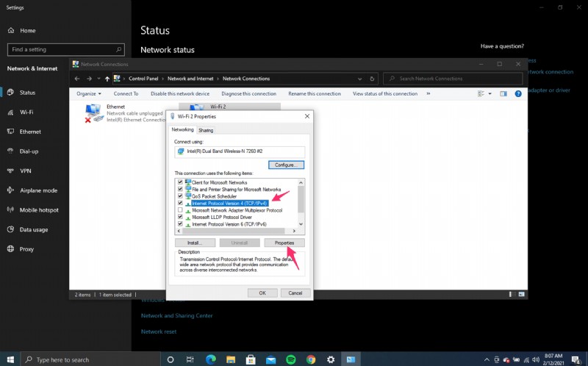Image resolution: width=588 pixels, height=366 pixels.
Task: Open Dial-up settings in sidebar
Action: 29,151
